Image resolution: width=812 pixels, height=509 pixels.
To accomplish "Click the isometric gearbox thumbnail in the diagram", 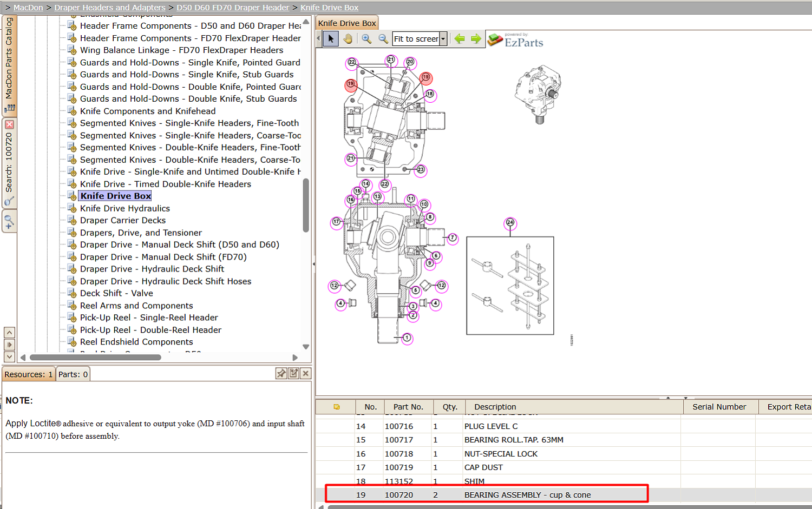I will (x=538, y=95).
